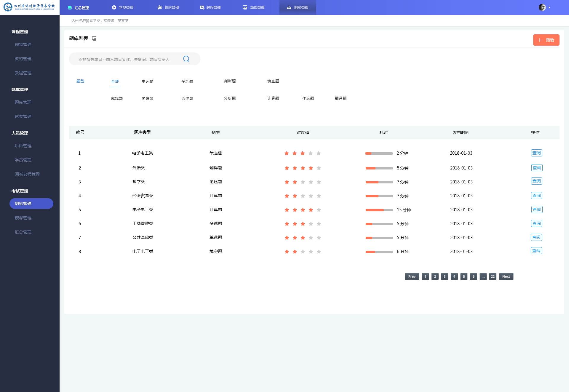Click the third star in row 3 difficulty
The width and height of the screenshot is (569, 392).
[x=303, y=182]
